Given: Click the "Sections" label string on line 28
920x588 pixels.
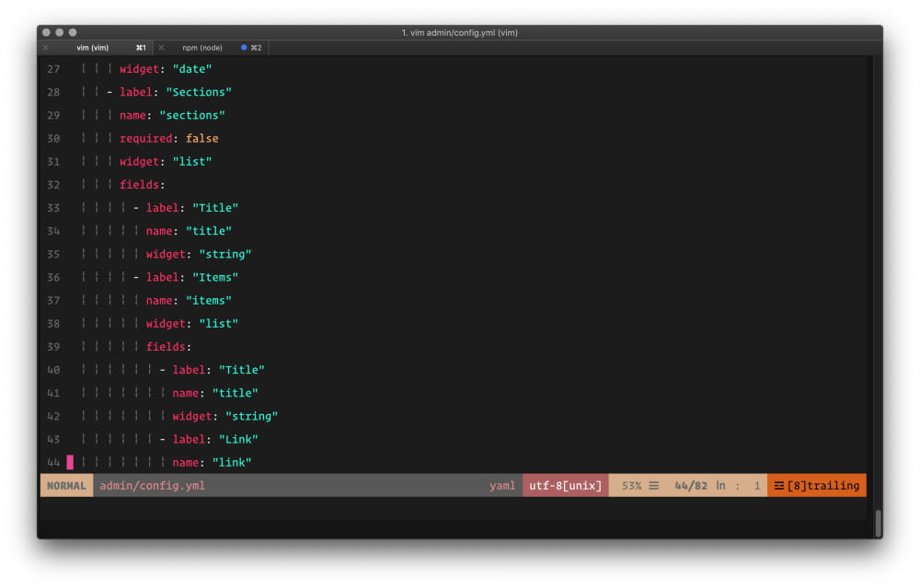Looking at the screenshot, I should pos(199,92).
